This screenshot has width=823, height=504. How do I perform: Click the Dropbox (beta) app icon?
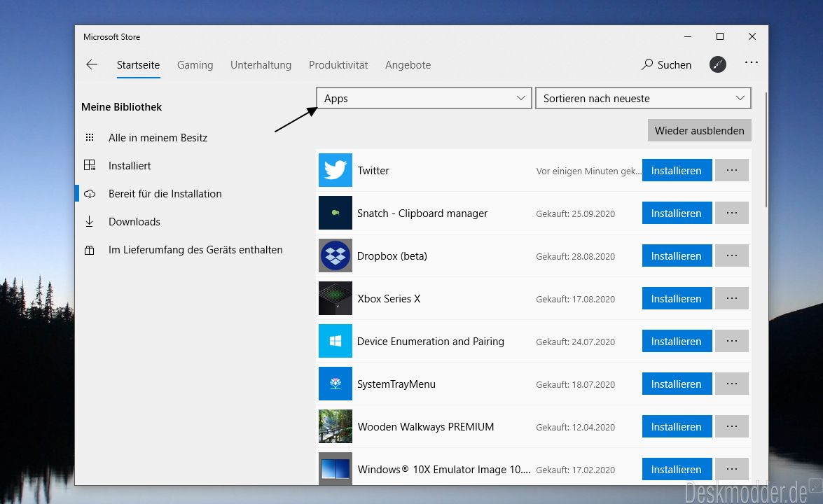click(x=336, y=255)
